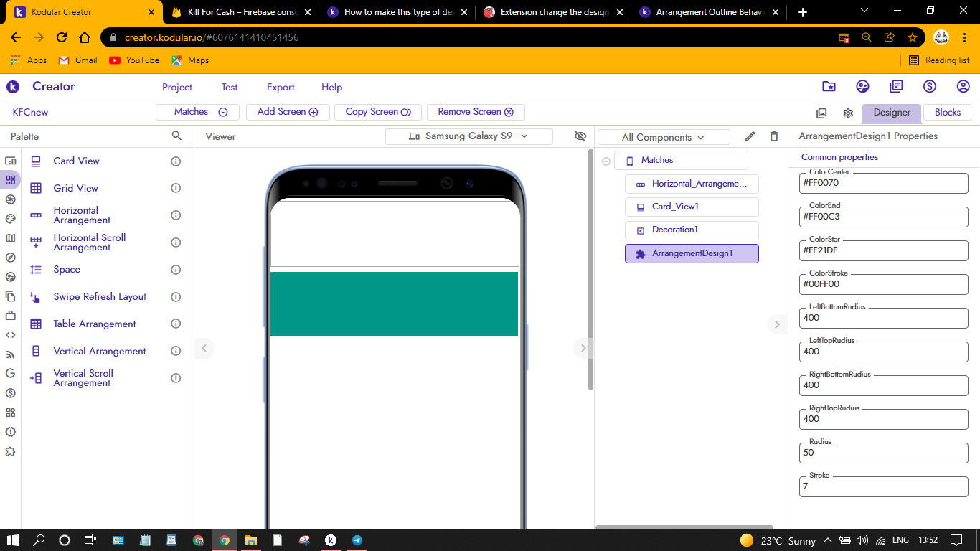Open the Google palette category icon
Screen dimensions: 980x551
[10, 374]
